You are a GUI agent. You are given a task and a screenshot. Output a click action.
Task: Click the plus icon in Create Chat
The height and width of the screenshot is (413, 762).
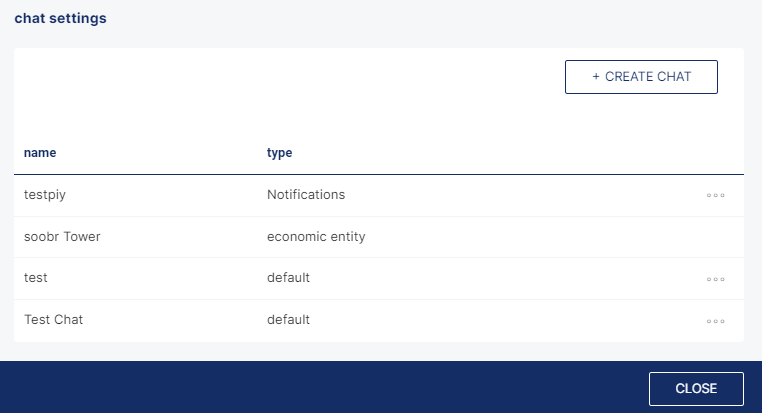pyautogui.click(x=596, y=77)
